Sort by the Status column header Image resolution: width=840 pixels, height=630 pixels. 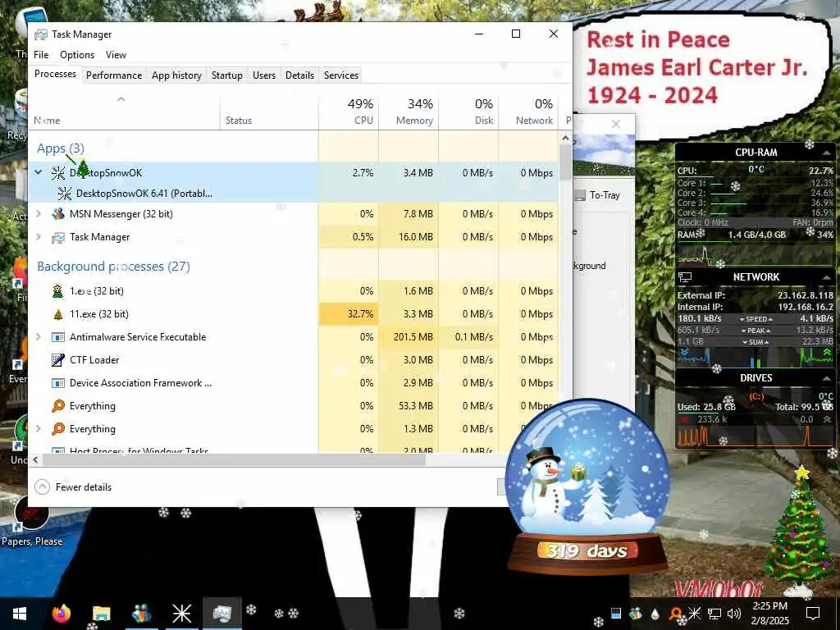269,112
